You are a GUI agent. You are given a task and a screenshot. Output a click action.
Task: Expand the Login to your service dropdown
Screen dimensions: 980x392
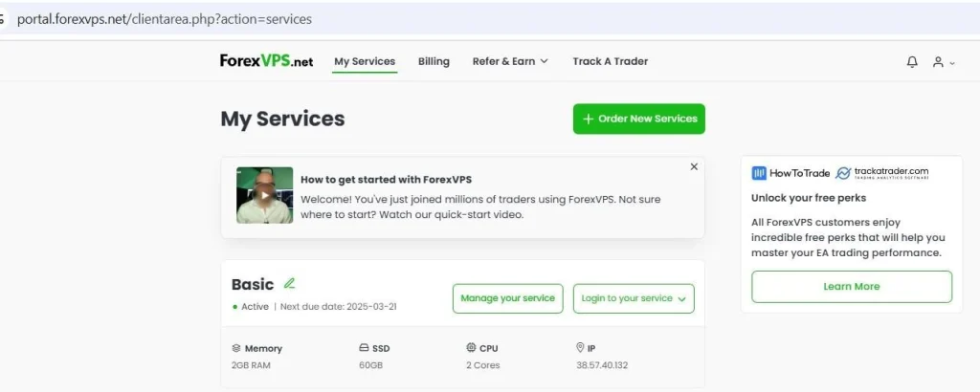coord(633,298)
